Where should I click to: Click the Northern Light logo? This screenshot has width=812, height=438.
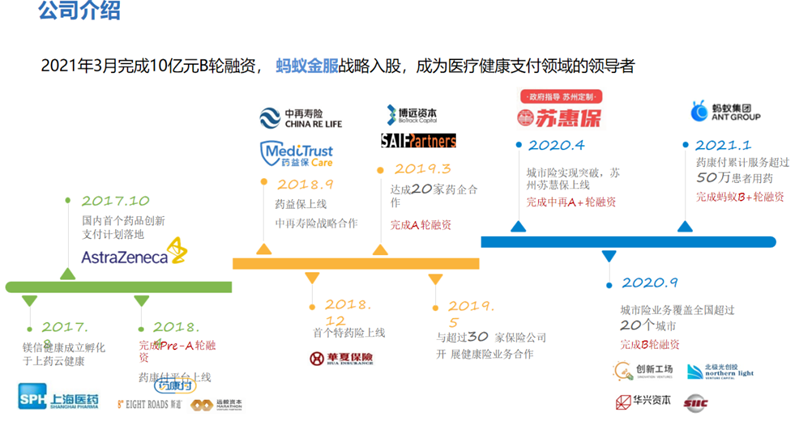(720, 371)
